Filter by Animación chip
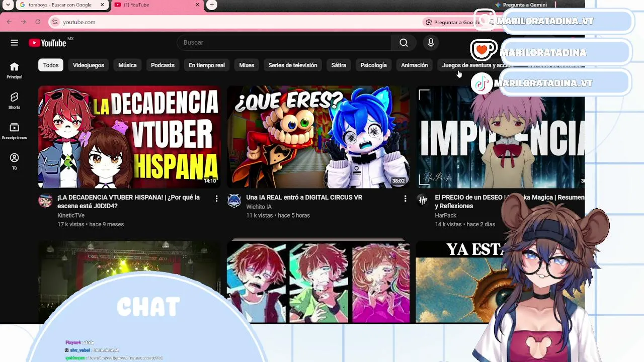This screenshot has height=362, width=644. pyautogui.click(x=415, y=65)
